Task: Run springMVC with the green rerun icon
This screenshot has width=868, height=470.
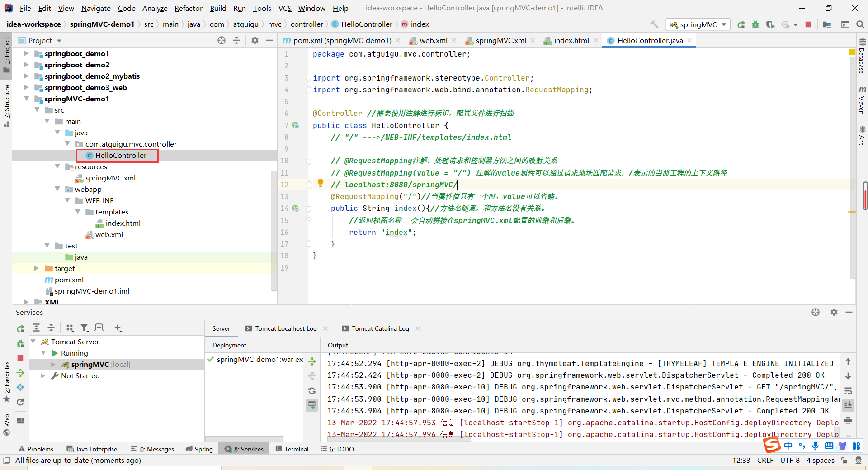Action: (741, 24)
